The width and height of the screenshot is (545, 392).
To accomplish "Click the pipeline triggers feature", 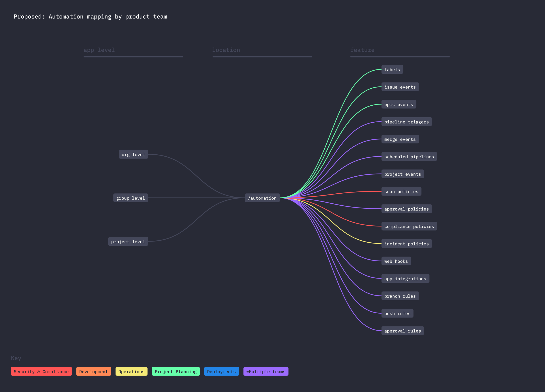I will 406,122.
